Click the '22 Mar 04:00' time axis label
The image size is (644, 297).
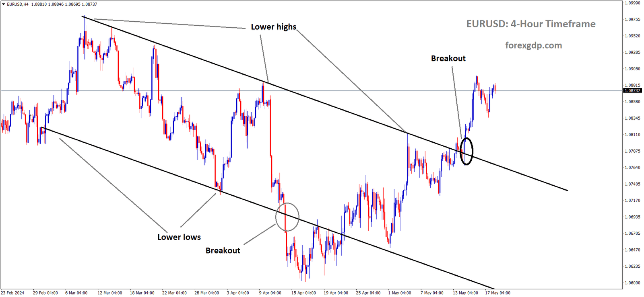[174, 293]
